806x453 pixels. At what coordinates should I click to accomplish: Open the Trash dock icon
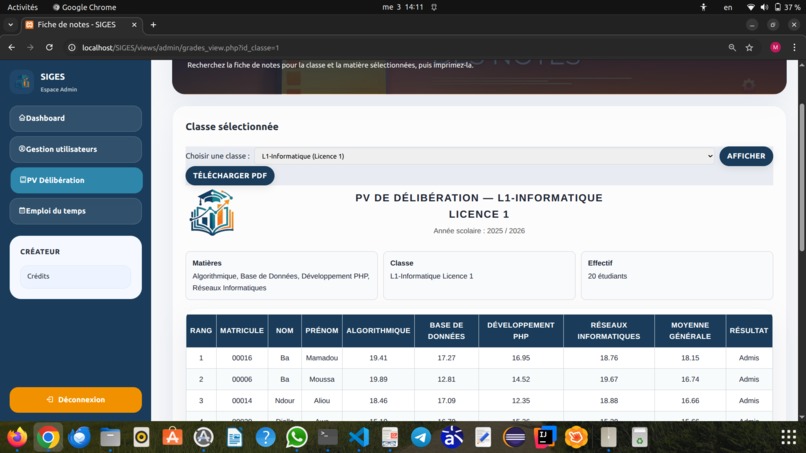[639, 437]
